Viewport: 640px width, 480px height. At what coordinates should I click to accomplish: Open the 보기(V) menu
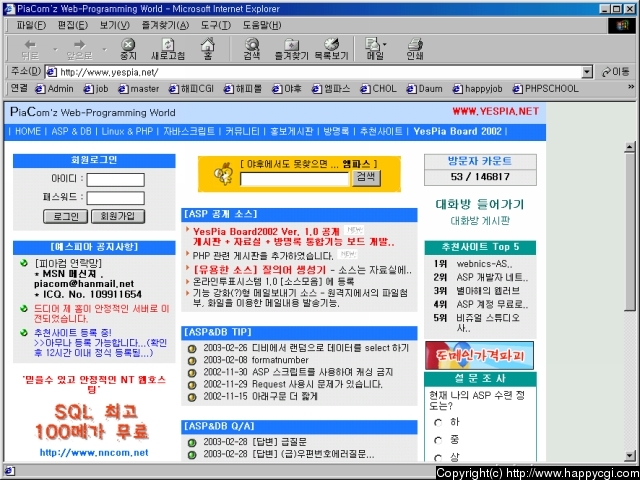click(114, 25)
